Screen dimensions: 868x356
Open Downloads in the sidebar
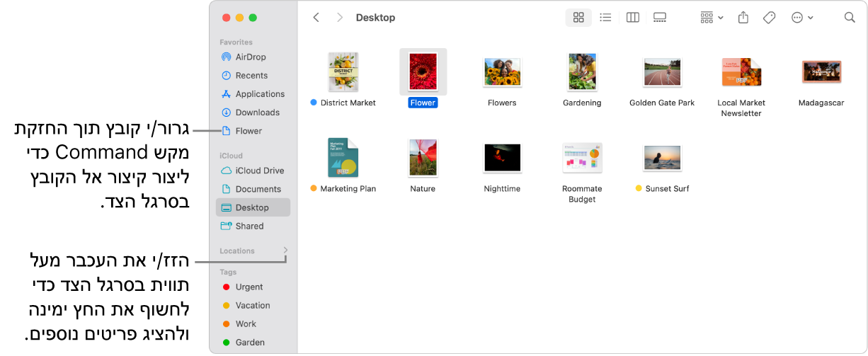pyautogui.click(x=253, y=112)
